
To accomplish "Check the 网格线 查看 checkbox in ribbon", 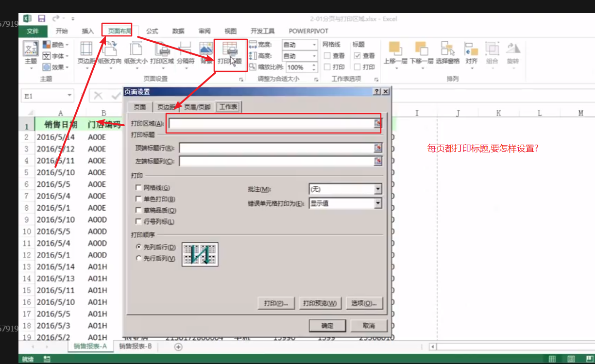I will (327, 56).
